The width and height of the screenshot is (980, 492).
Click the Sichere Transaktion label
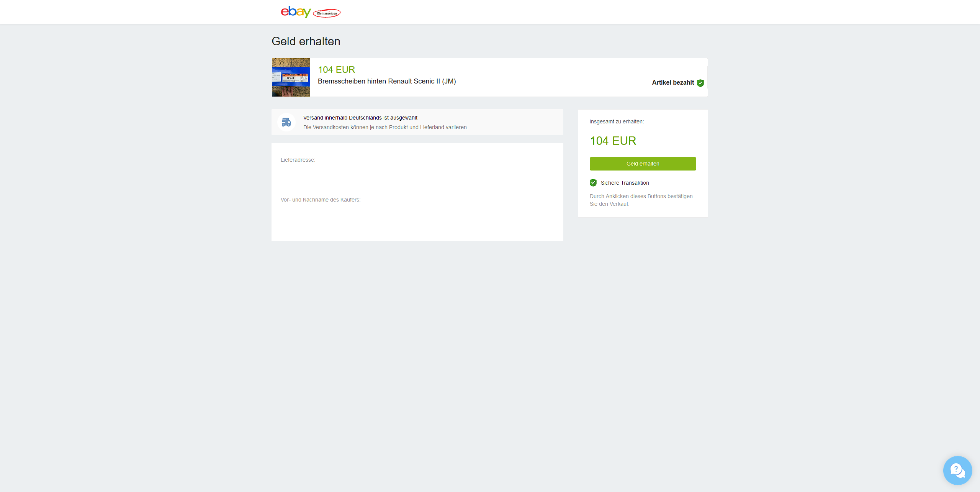(x=625, y=183)
